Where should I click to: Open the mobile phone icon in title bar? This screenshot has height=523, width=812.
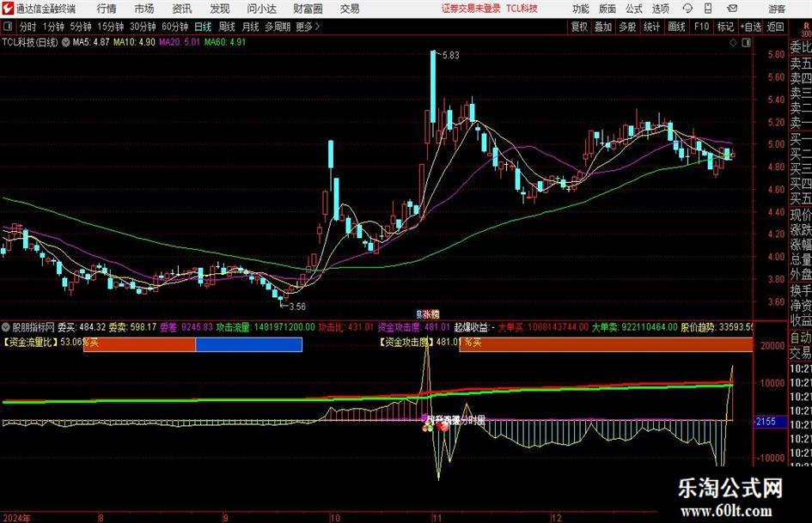tap(708, 9)
